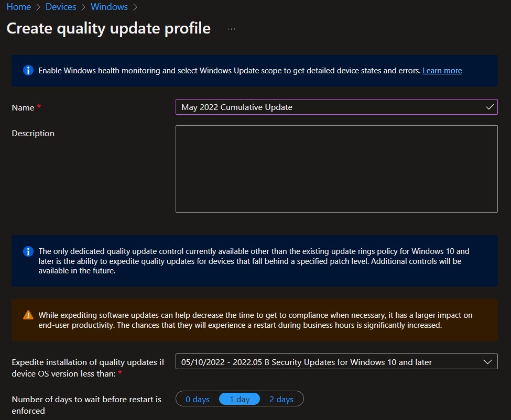Click the 'Description' field label
Screen dimensions: 511x420
33,134
